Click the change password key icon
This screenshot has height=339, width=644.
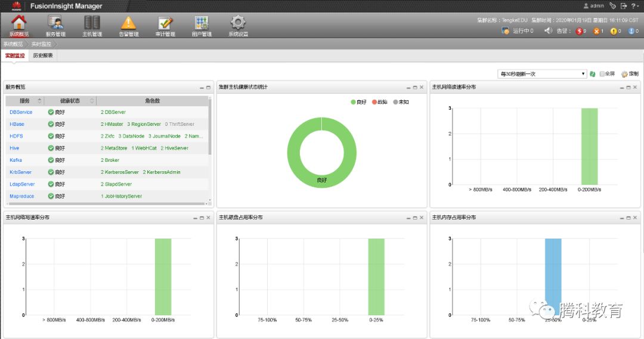[x=613, y=6]
